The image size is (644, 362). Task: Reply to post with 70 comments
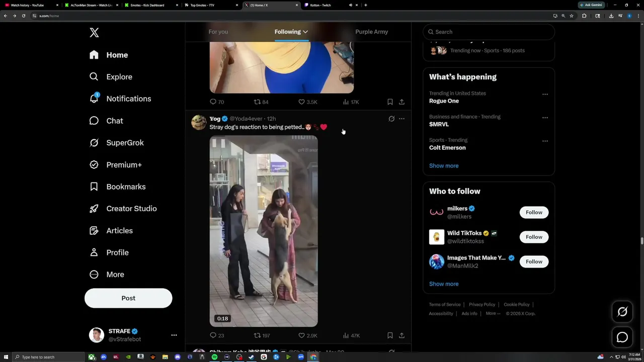tap(217, 102)
